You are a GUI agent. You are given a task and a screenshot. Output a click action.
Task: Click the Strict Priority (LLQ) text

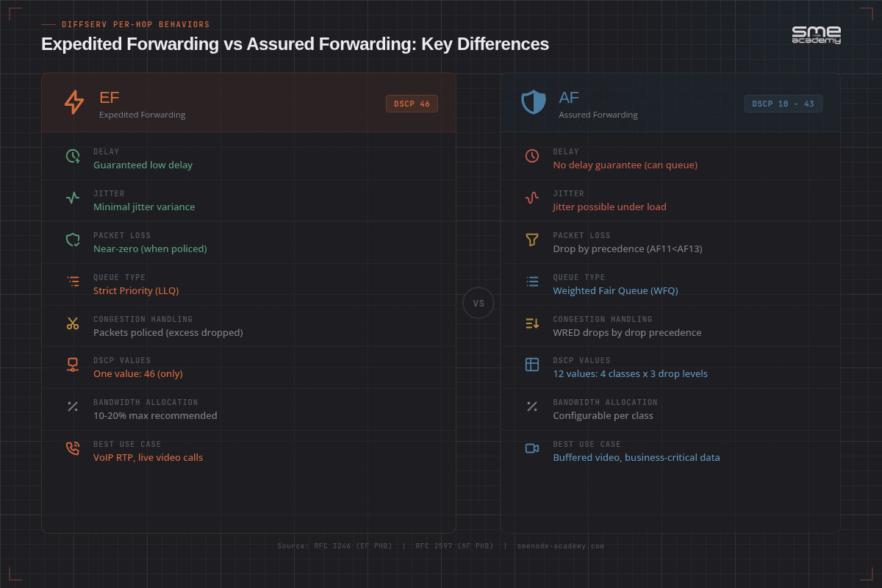136,290
